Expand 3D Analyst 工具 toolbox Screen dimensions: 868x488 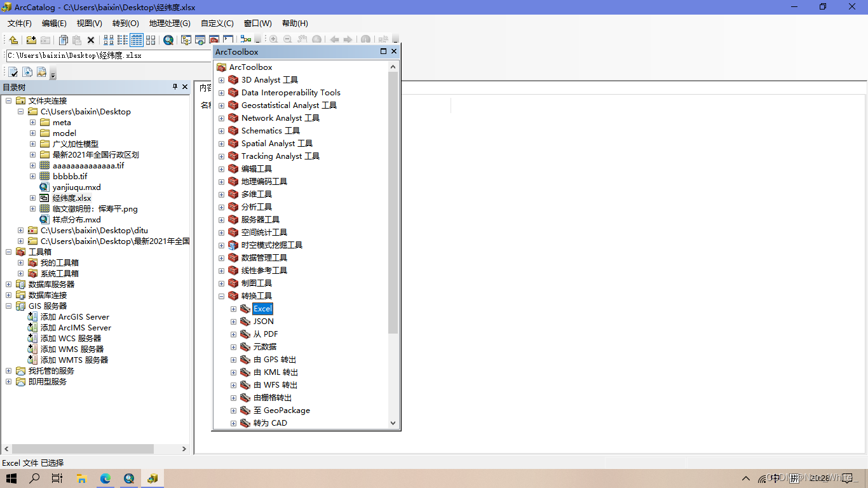click(221, 80)
